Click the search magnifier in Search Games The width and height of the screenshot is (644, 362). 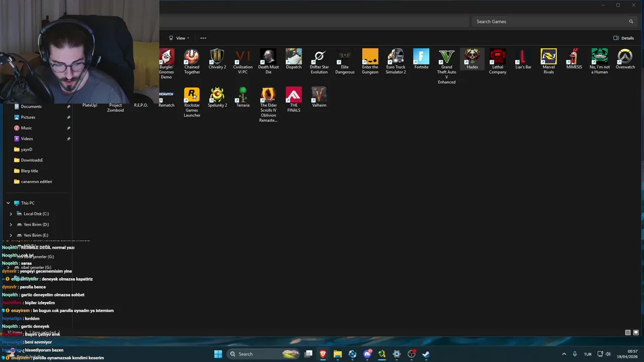[x=631, y=22]
